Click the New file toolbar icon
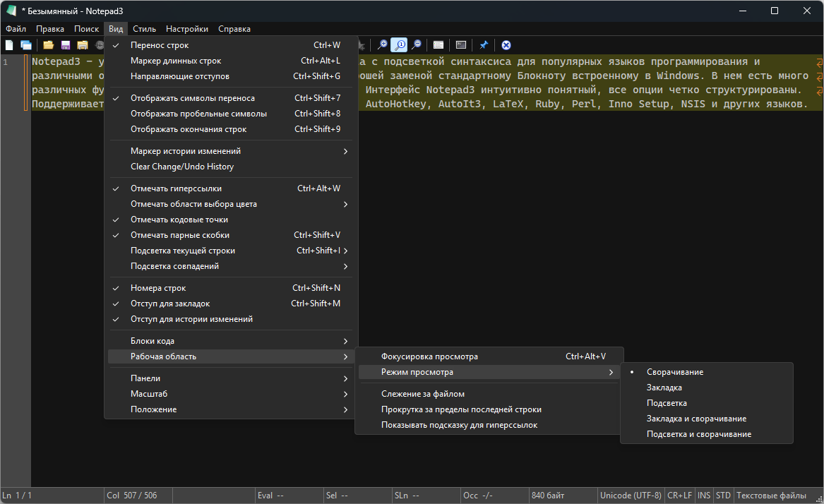The image size is (824, 504). tap(9, 45)
